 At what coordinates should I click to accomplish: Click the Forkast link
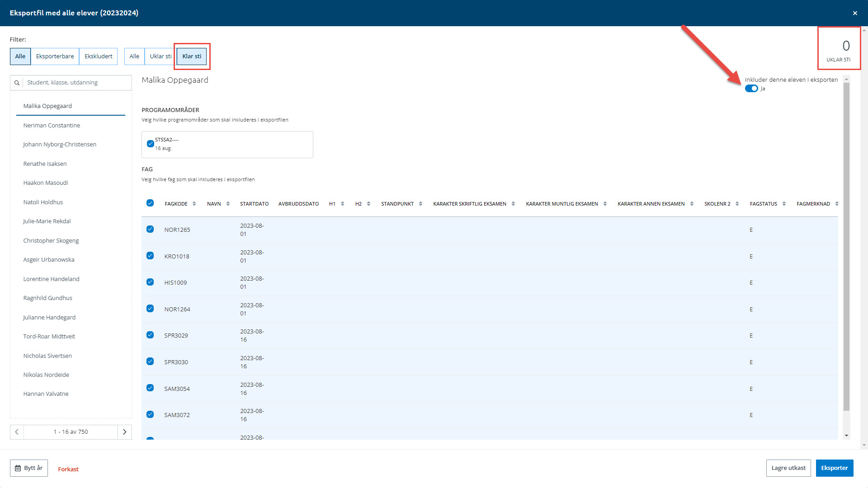point(68,469)
